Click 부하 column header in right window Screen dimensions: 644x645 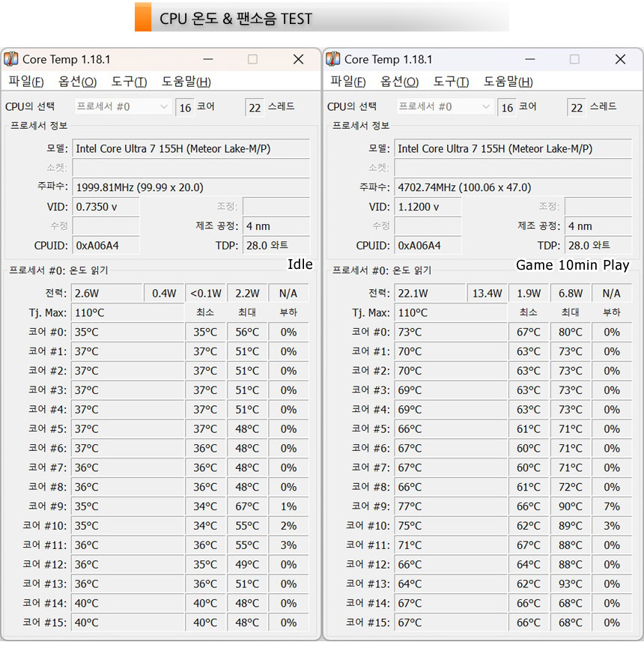(x=612, y=312)
